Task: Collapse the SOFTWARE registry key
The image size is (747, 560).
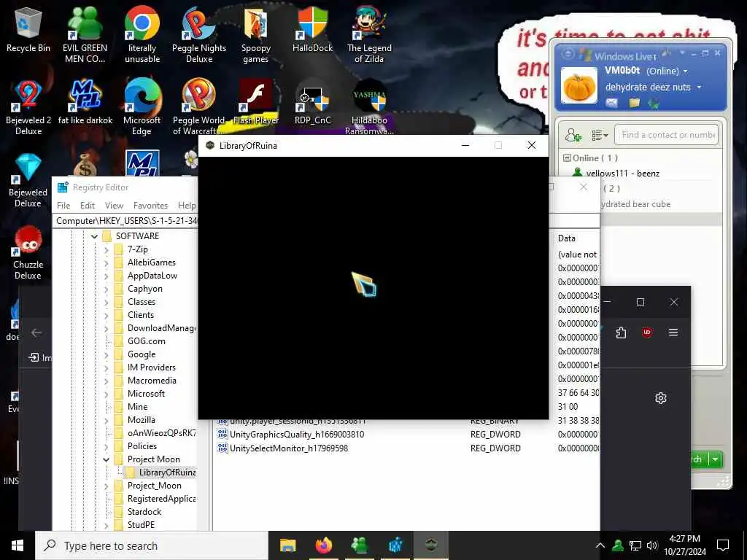Action: [x=94, y=236]
